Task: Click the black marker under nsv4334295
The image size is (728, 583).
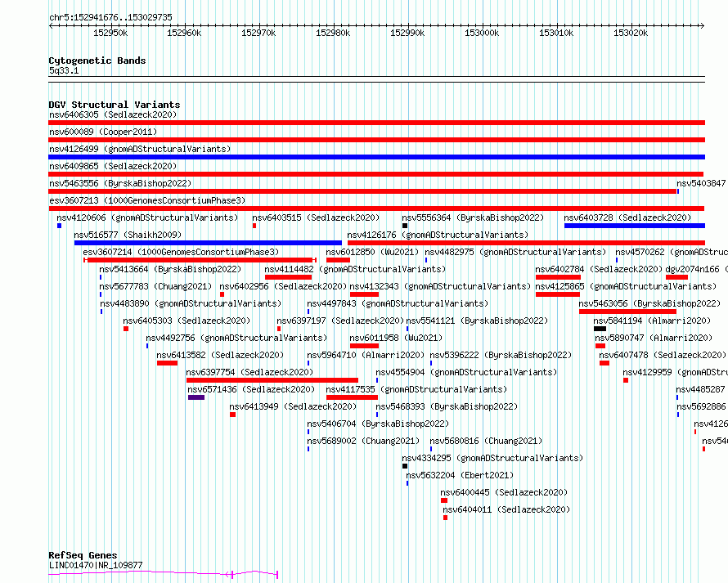Action: click(x=405, y=466)
